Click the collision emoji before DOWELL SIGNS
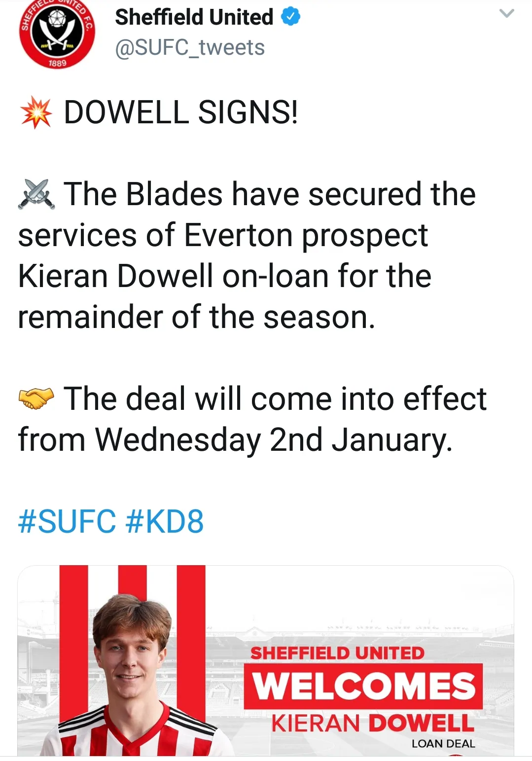The width and height of the screenshot is (532, 761). click(x=36, y=113)
